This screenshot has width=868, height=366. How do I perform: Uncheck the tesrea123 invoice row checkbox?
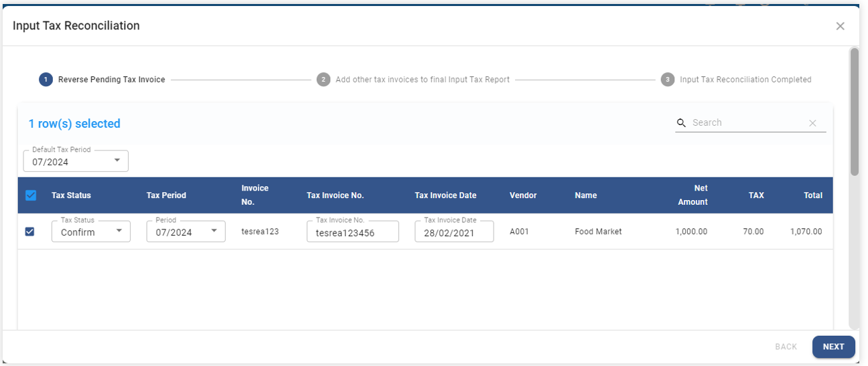pyautogui.click(x=29, y=232)
